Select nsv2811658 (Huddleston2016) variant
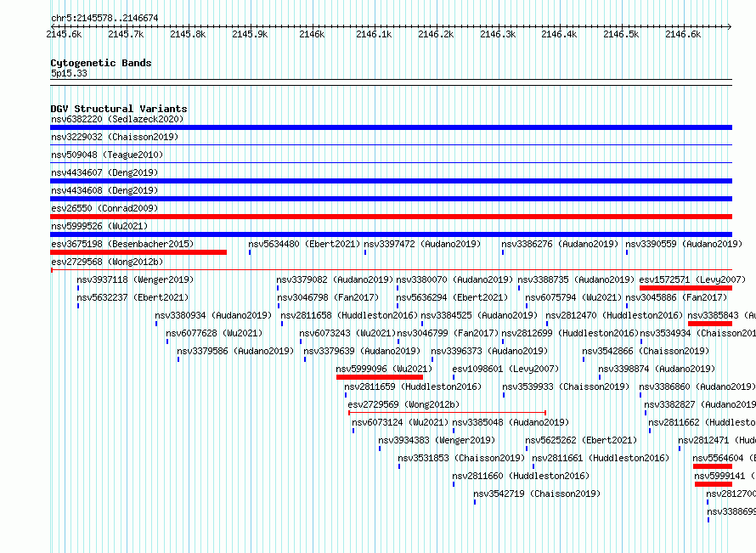 (x=349, y=315)
